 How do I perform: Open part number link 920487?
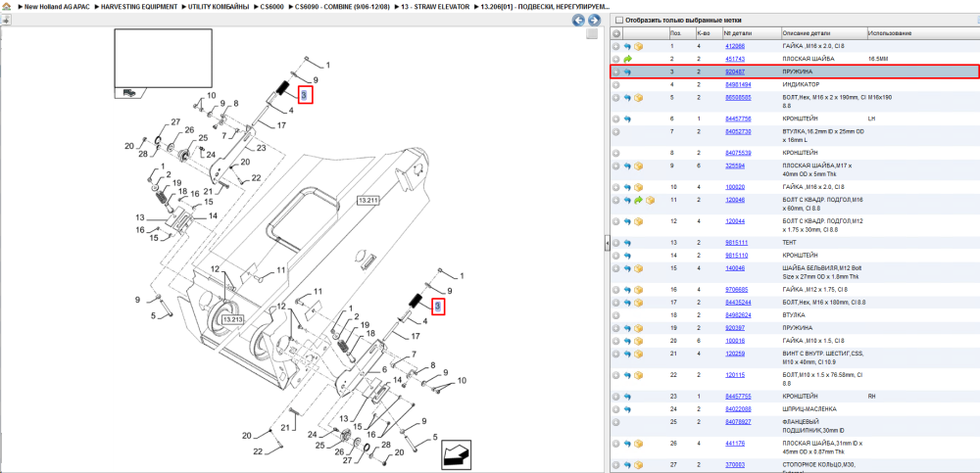tap(734, 71)
